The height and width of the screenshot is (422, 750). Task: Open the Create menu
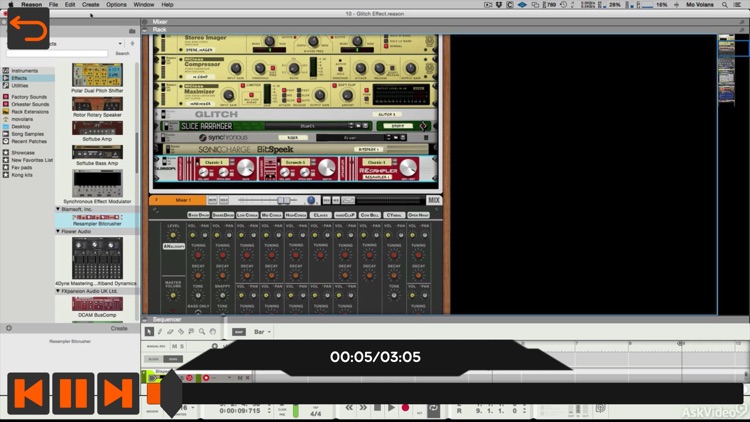point(90,4)
